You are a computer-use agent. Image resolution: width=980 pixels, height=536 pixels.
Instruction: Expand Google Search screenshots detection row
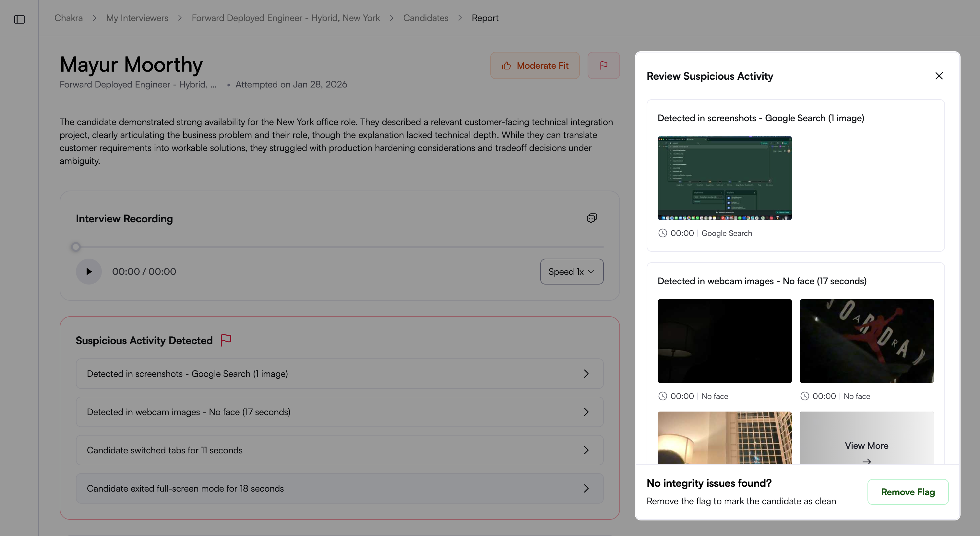(x=339, y=374)
